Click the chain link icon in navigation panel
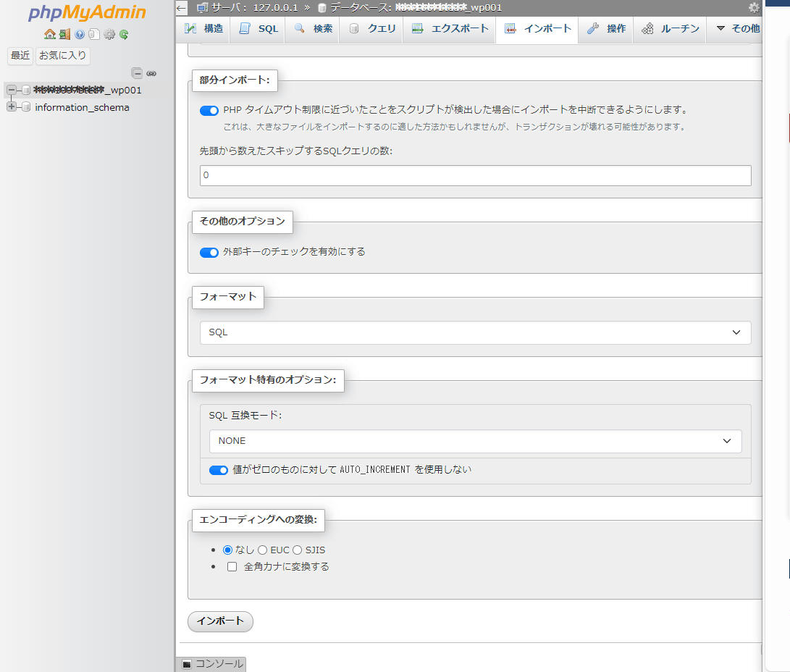The width and height of the screenshot is (790, 672). (151, 73)
